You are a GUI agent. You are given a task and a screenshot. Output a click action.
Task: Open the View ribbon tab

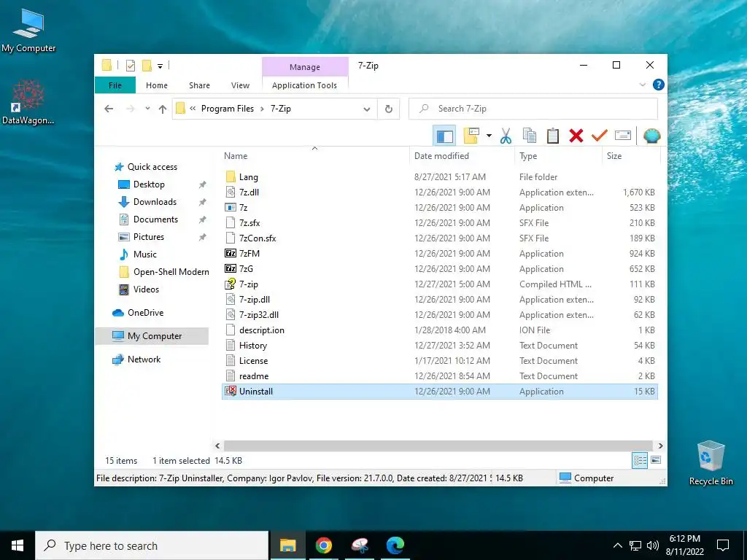click(240, 85)
